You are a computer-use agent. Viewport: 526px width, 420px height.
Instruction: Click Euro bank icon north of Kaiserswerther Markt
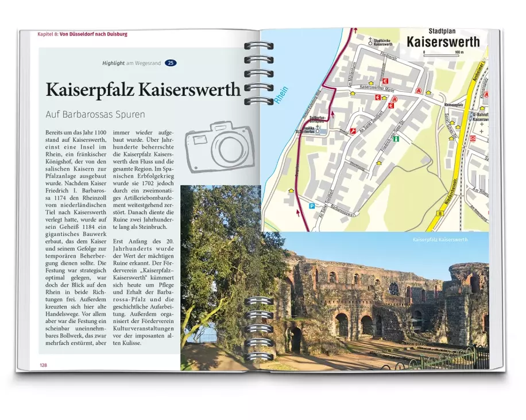385,81
